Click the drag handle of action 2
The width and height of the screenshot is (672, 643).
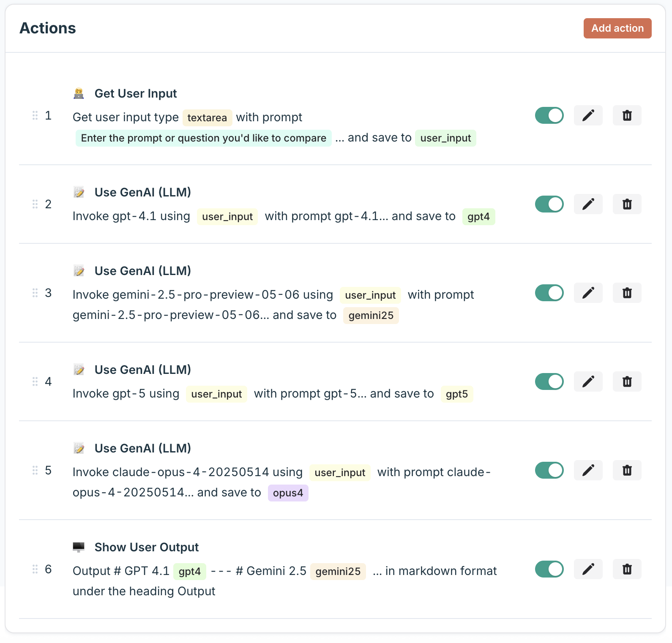tap(35, 204)
